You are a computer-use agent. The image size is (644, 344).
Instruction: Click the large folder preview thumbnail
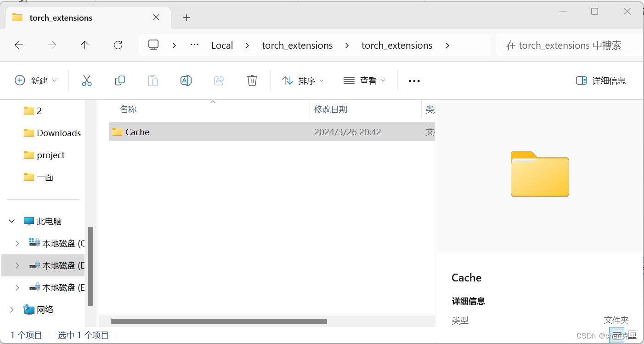pos(540,173)
